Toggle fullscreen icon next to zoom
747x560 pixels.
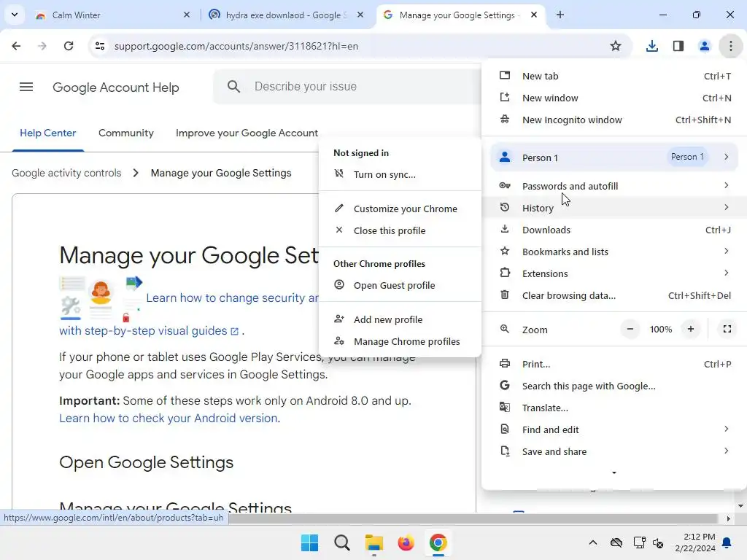727,329
